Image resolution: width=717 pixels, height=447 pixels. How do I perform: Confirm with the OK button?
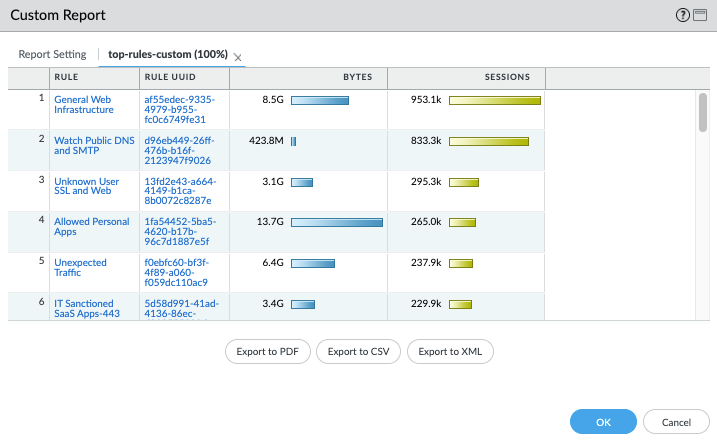[x=603, y=422]
